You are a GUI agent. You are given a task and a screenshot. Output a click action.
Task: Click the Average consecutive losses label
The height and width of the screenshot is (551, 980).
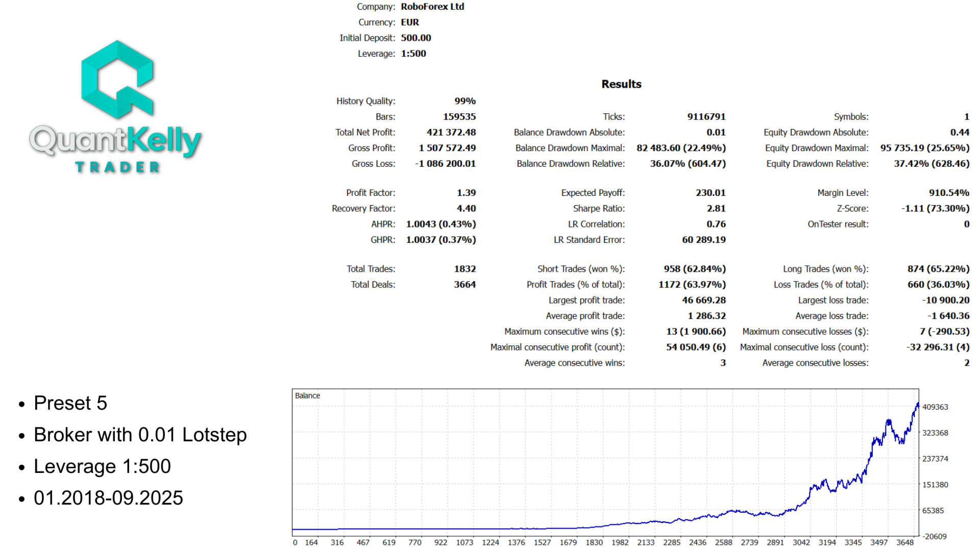click(815, 363)
